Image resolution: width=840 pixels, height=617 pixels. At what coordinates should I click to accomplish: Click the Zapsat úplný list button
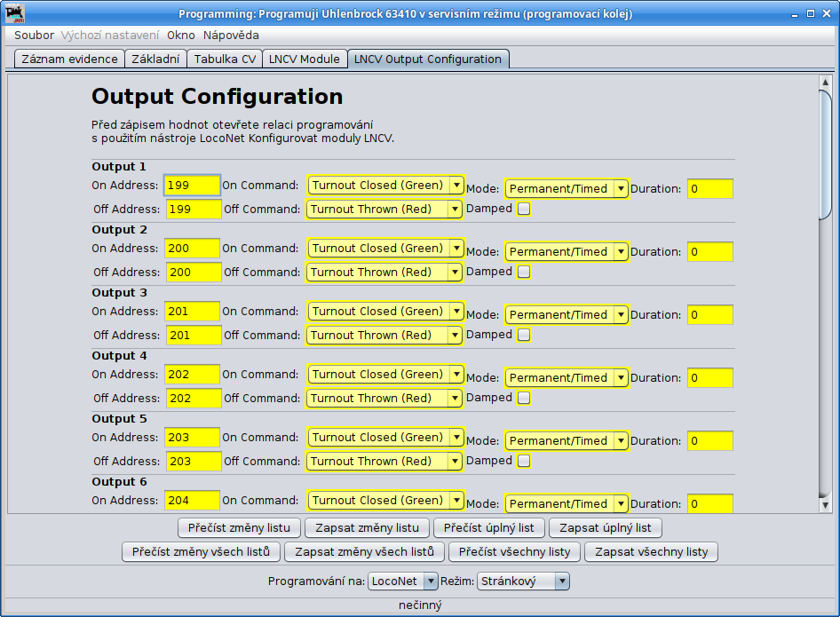pos(606,527)
